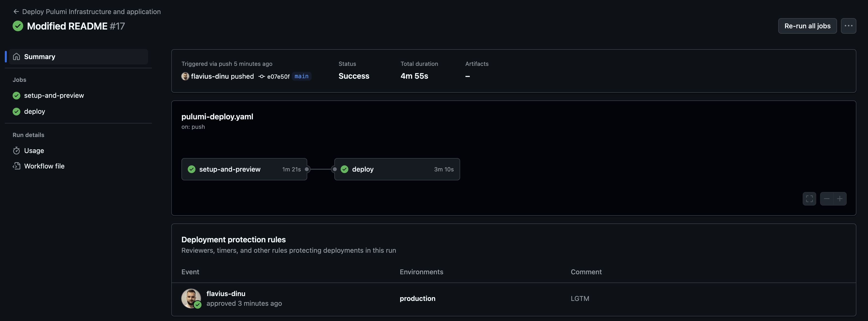
Task: Click 'approved 3 minutes ago' text
Action: pyautogui.click(x=244, y=304)
